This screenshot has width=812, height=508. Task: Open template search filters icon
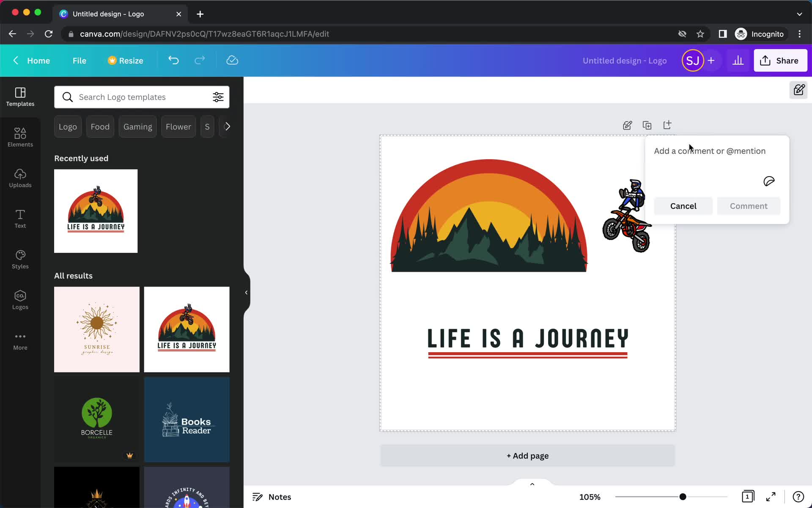218,97
